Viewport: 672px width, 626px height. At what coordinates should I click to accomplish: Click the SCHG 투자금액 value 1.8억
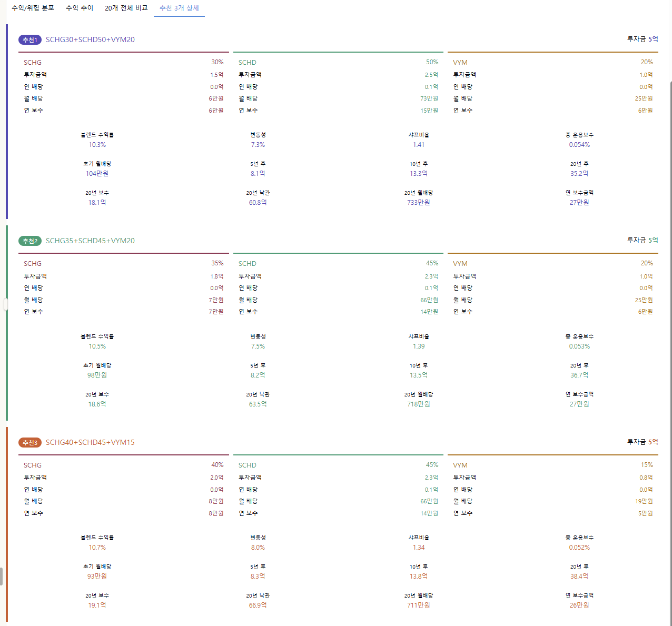(x=217, y=276)
